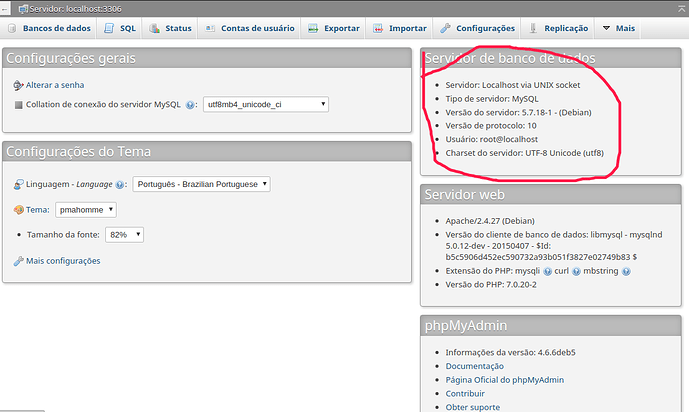Image resolution: width=689 pixels, height=412 pixels.
Task: Click Servidor: localhost:3306 breadcrumb link
Action: pyautogui.click(x=75, y=9)
